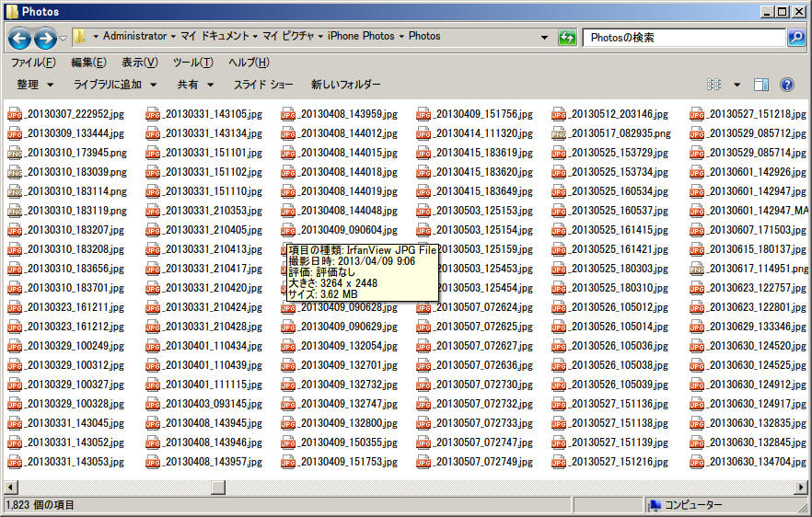Viewport: 812px width, 517px height.
Task: Click the スライド ショー button
Action: [262, 85]
